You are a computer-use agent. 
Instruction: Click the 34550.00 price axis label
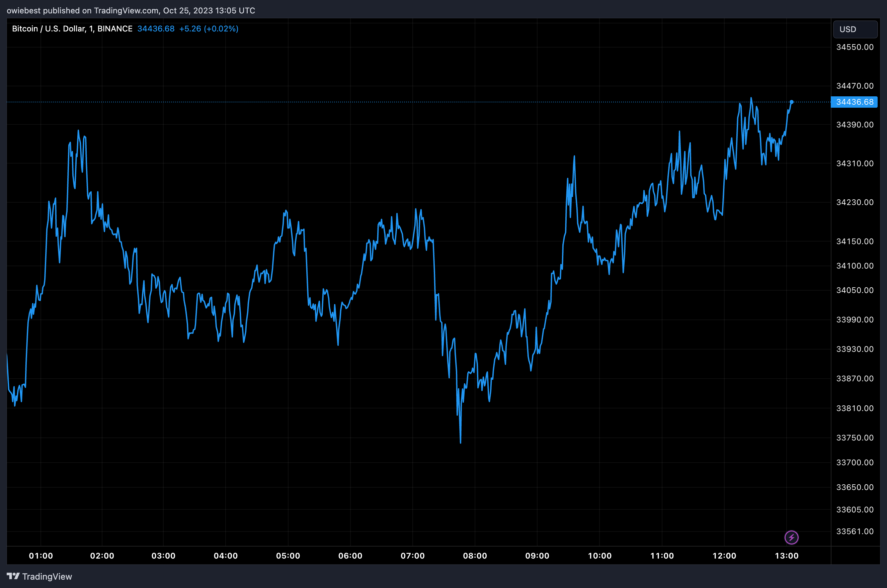(855, 47)
